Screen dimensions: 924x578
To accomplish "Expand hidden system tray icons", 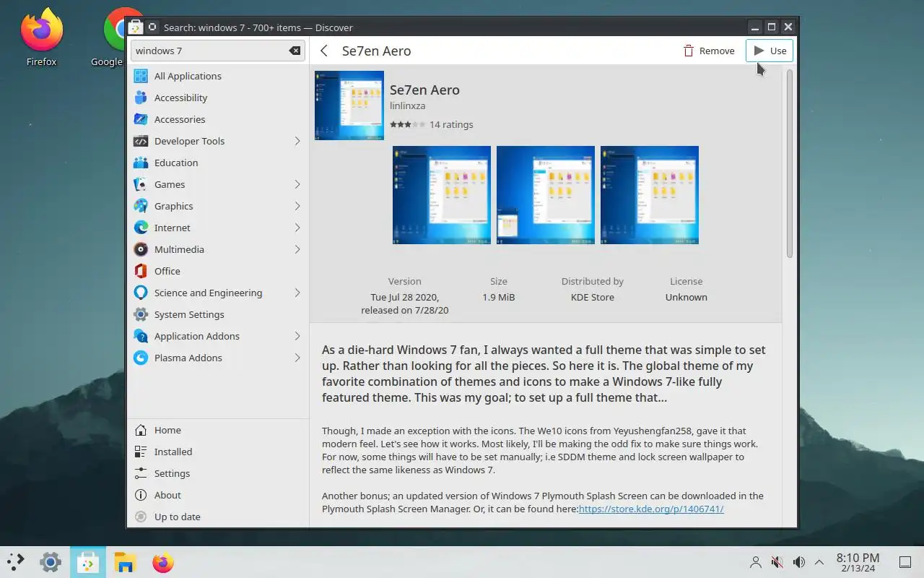I will pyautogui.click(x=819, y=562).
